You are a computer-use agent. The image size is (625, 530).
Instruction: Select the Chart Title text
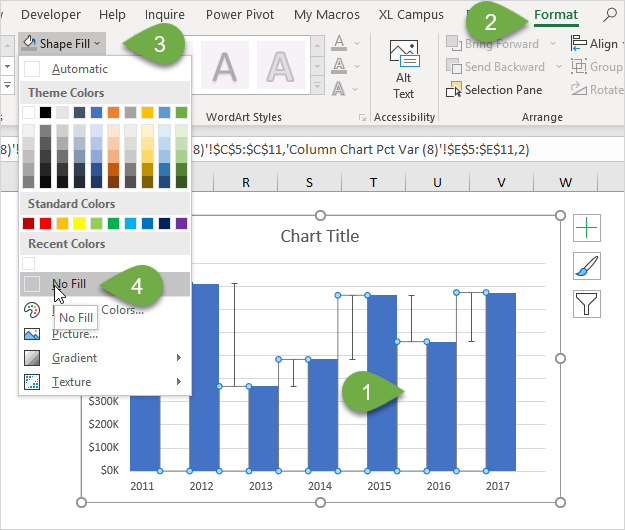(x=320, y=236)
